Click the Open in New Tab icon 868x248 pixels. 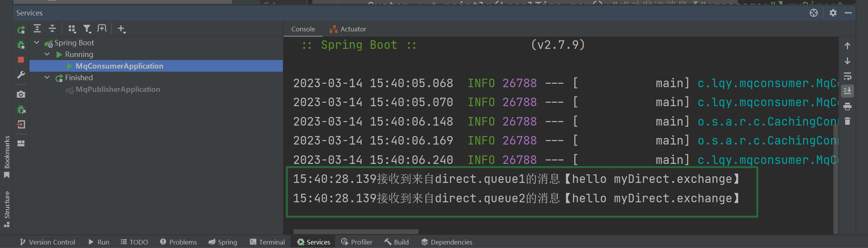pyautogui.click(x=102, y=28)
